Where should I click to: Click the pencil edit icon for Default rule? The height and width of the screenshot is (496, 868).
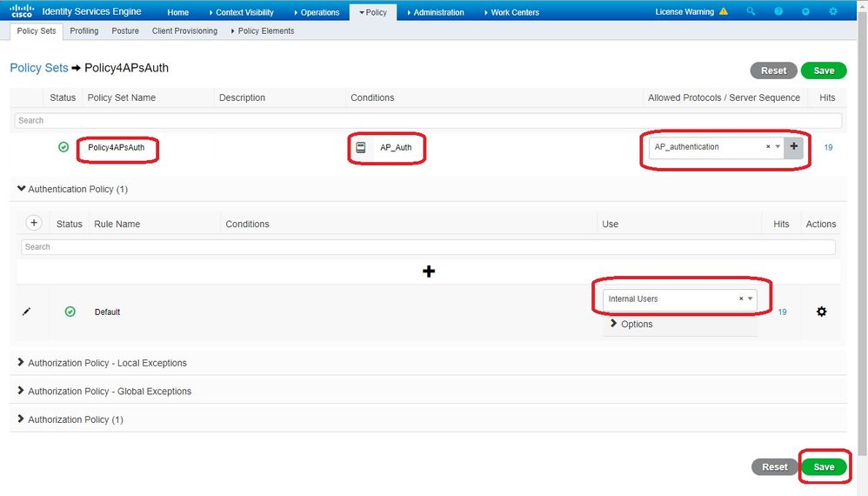26,312
